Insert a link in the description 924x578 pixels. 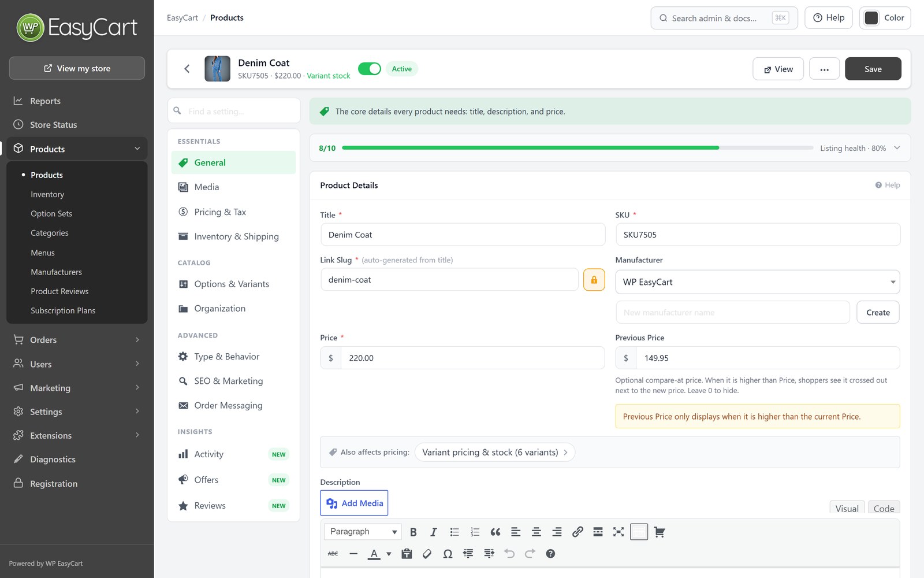577,532
